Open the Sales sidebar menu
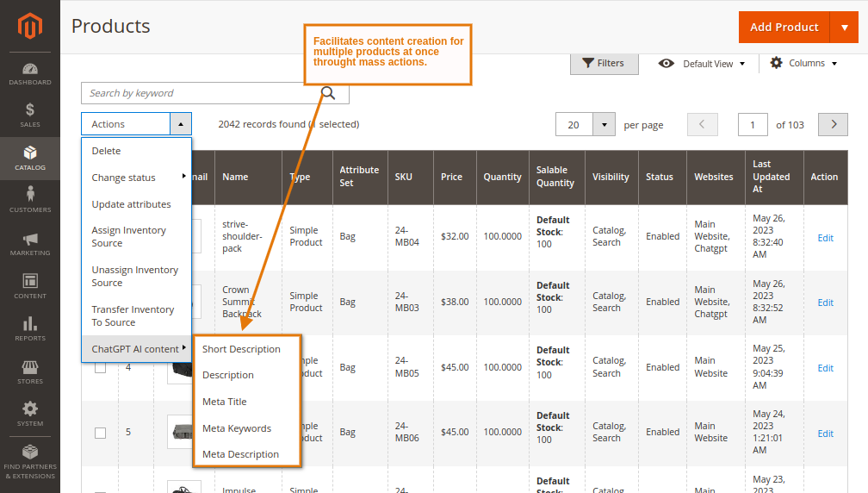Screen dimensions: 868x493 click(x=30, y=115)
